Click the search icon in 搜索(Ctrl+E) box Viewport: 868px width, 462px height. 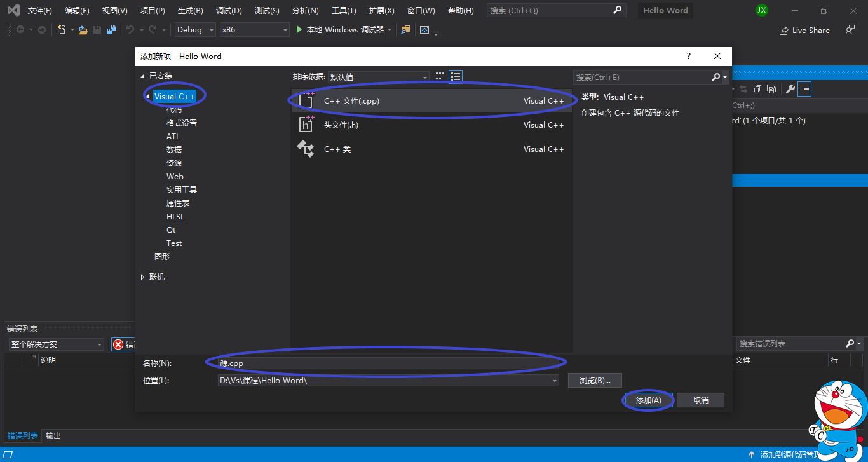[716, 77]
